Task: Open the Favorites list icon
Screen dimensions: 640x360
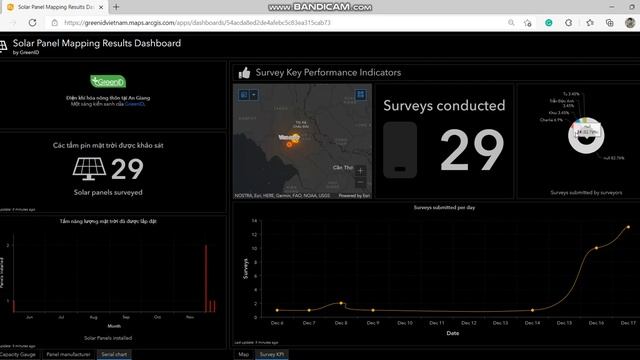Action: (x=590, y=23)
